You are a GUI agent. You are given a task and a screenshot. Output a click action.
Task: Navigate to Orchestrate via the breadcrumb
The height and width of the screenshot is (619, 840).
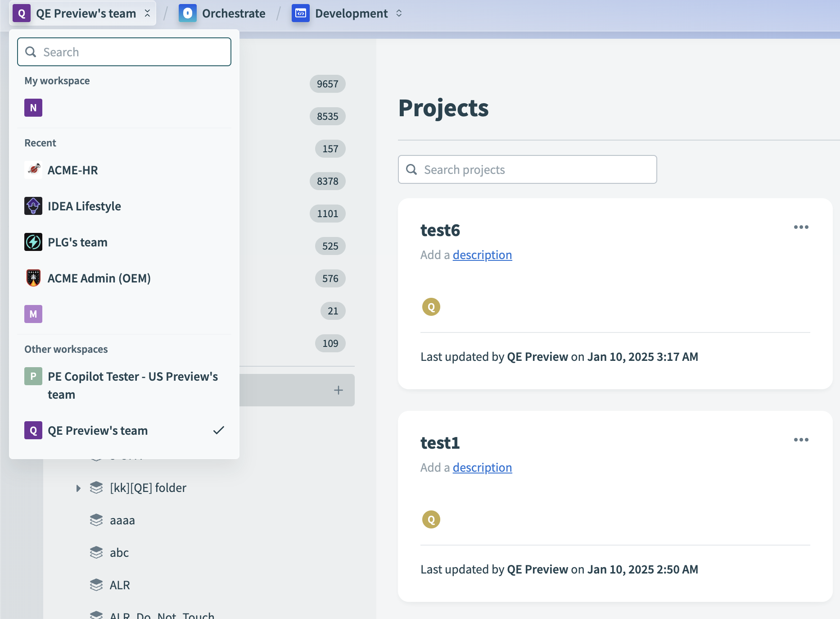pos(233,13)
